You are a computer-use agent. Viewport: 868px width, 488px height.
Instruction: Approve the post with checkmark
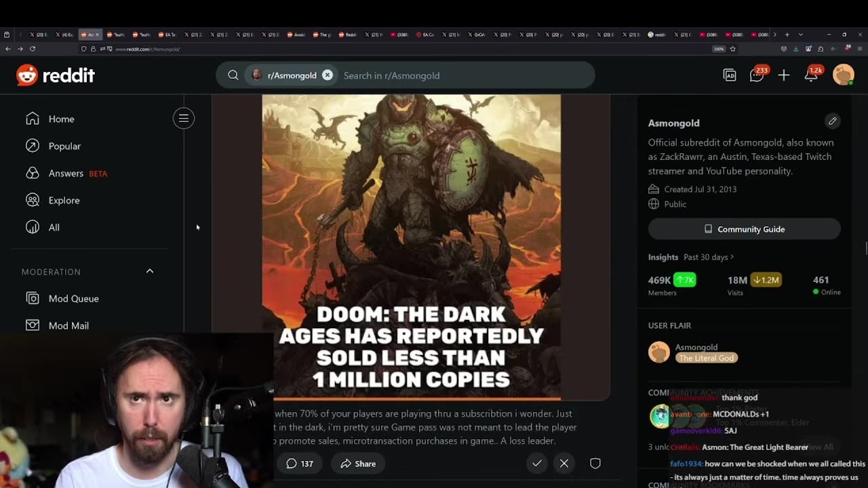tap(537, 464)
